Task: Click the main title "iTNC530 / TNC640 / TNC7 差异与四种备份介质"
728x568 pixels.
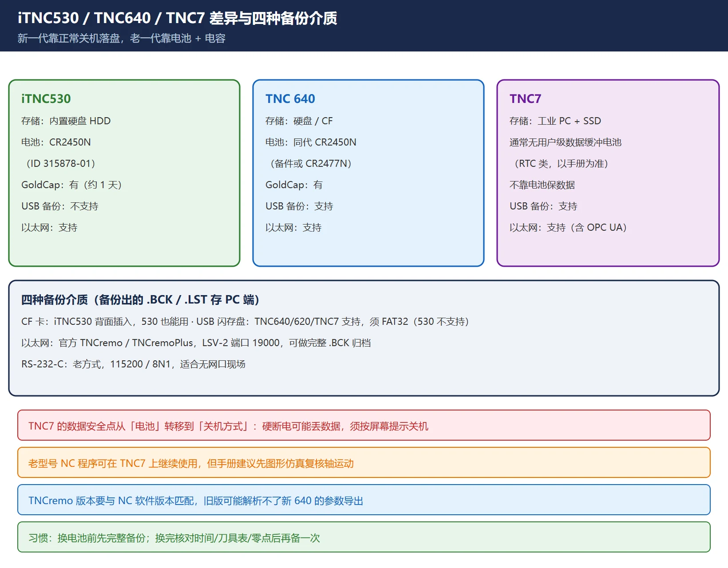Action: (177, 18)
